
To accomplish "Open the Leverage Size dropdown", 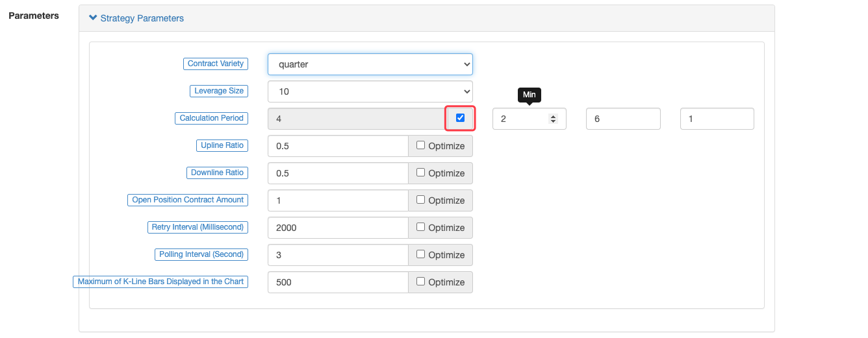I will tap(370, 91).
